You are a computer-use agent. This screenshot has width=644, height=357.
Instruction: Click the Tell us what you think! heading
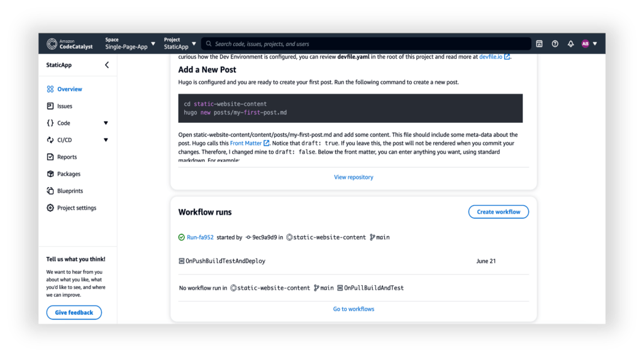click(x=75, y=259)
